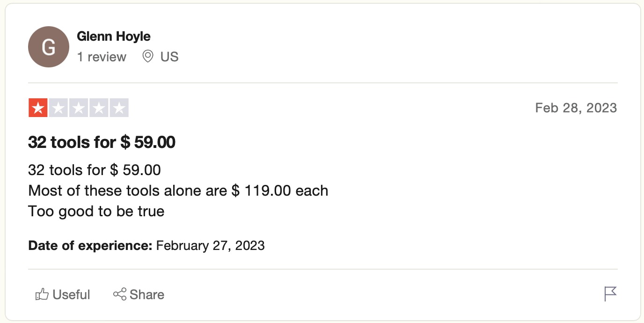Click the "Date of experience" label
Image resolution: width=644 pixels, height=323 pixels.
tap(90, 245)
